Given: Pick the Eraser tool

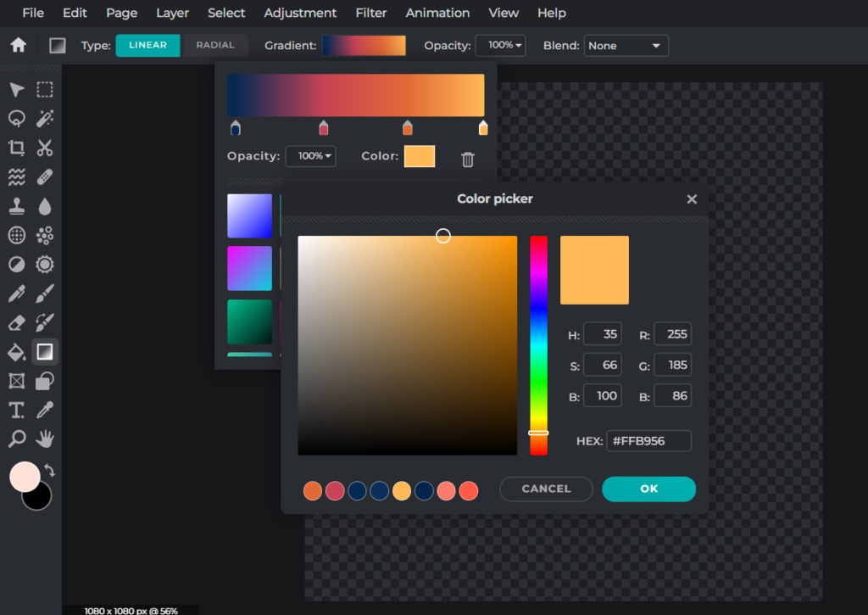Looking at the screenshot, I should click(15, 323).
